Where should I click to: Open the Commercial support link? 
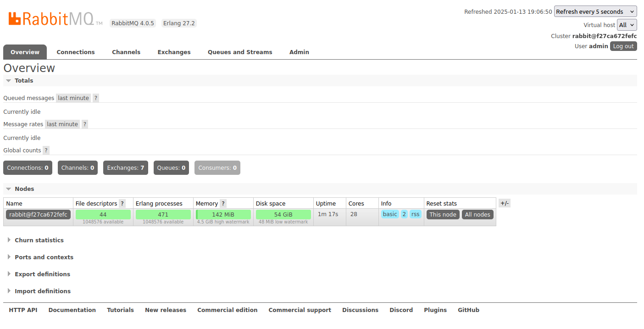coord(300,310)
